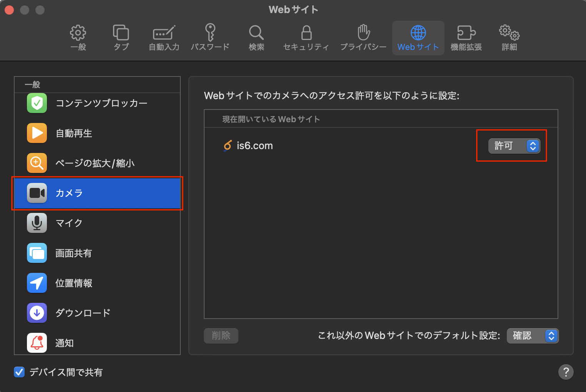Select 位置情報 location in the sidebar
Screen dimensions: 586x392
[x=97, y=283]
